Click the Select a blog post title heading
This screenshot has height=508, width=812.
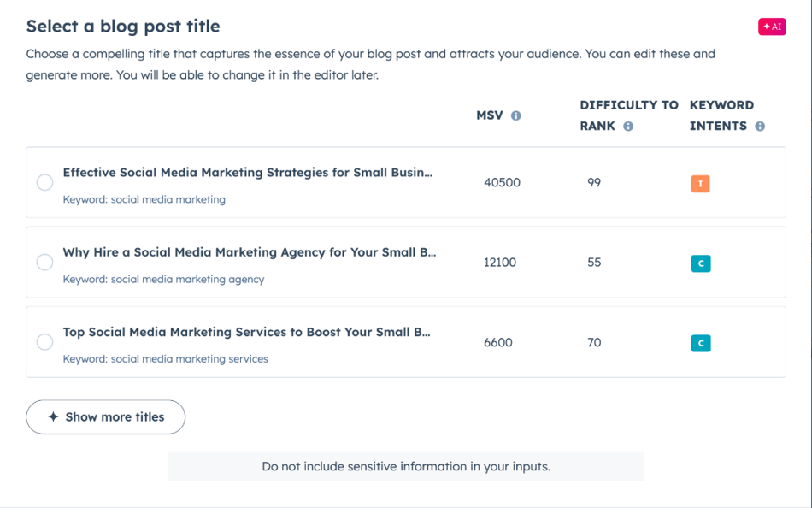(x=123, y=27)
